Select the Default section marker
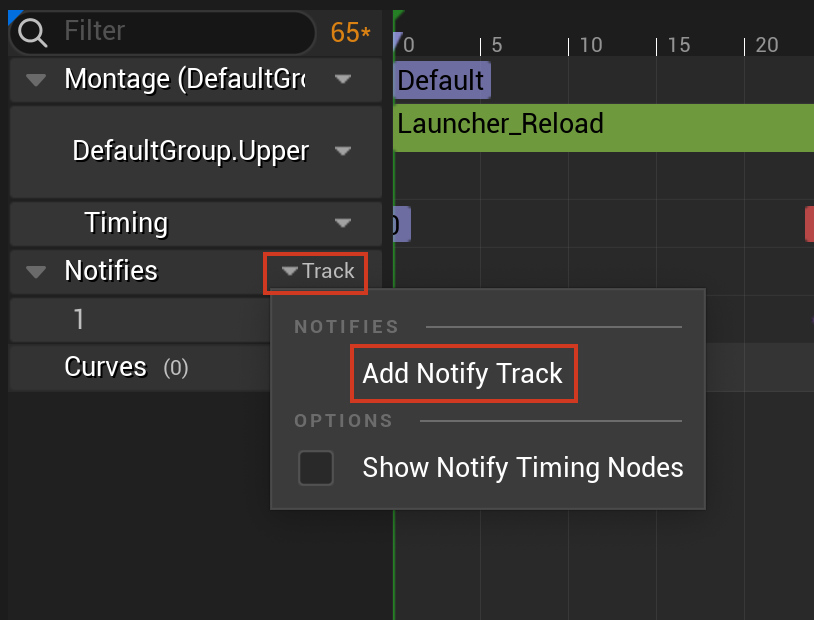814x620 pixels. click(441, 80)
